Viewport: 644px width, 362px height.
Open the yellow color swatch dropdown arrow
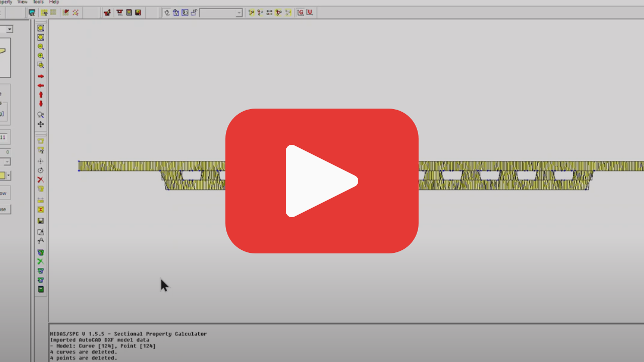pyautogui.click(x=9, y=175)
